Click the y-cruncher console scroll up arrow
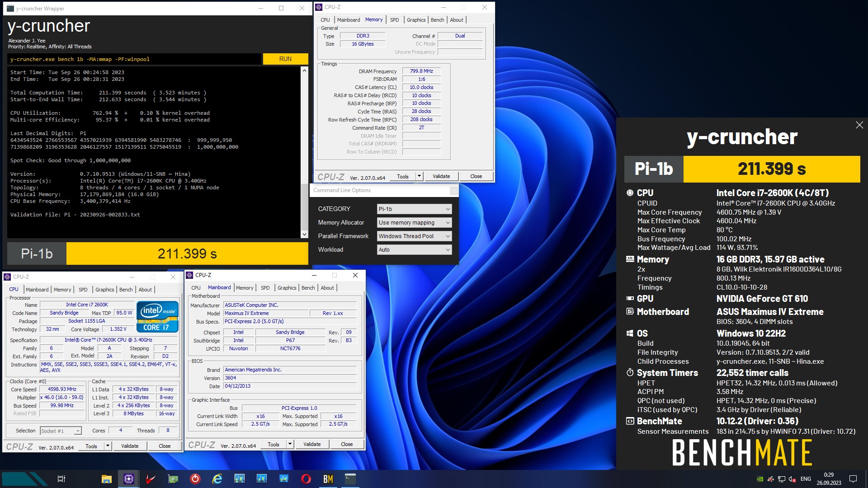This screenshot has width=868, height=488. pyautogui.click(x=304, y=70)
